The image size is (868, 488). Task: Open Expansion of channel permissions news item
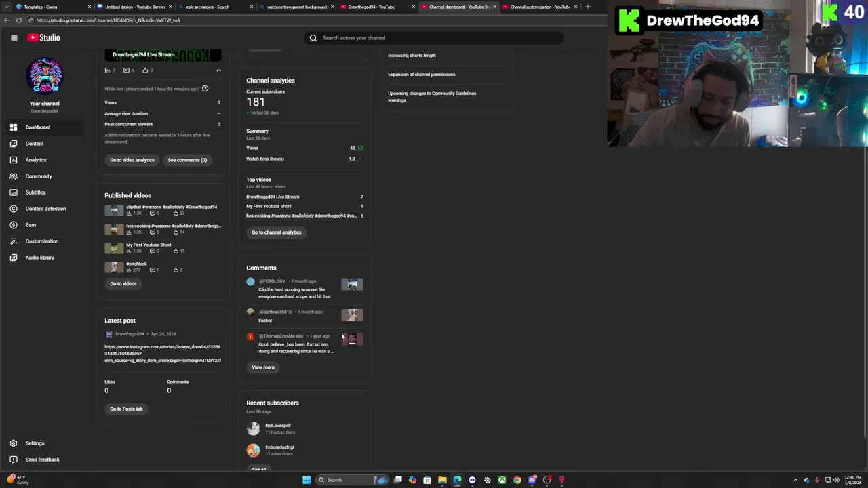[x=422, y=75]
